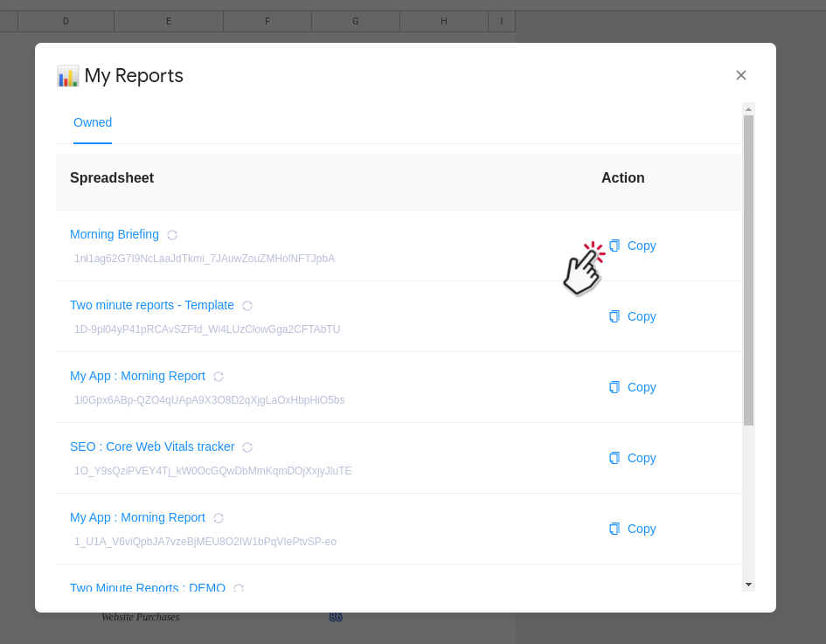Close the My Reports dialog
The image size is (826, 644).
[x=740, y=75]
